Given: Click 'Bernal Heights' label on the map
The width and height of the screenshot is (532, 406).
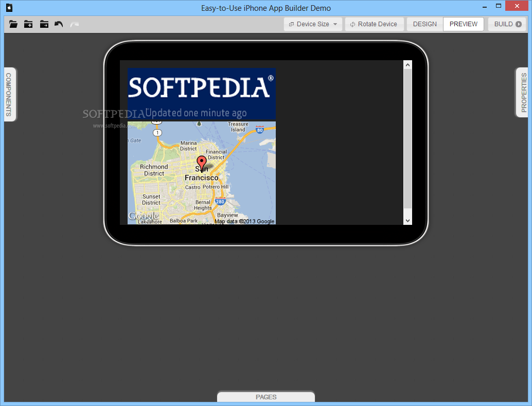Looking at the screenshot, I should 203,205.
